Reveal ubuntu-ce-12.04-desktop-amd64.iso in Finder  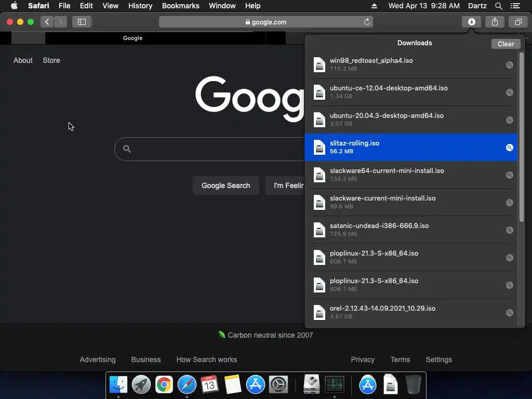pyautogui.click(x=509, y=92)
